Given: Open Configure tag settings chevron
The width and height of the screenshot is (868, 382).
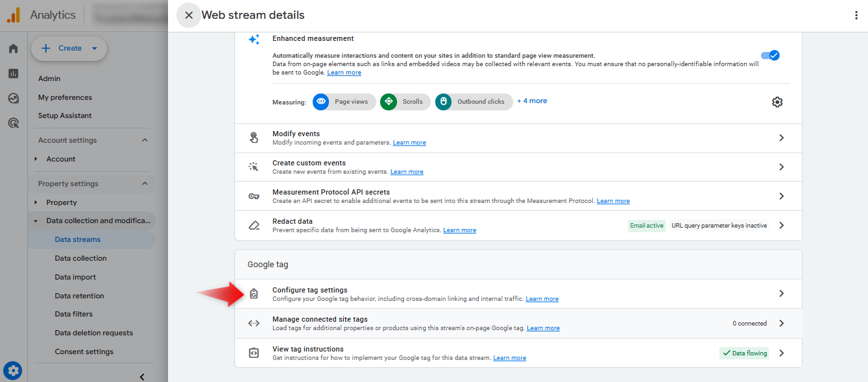Looking at the screenshot, I should tap(782, 294).
